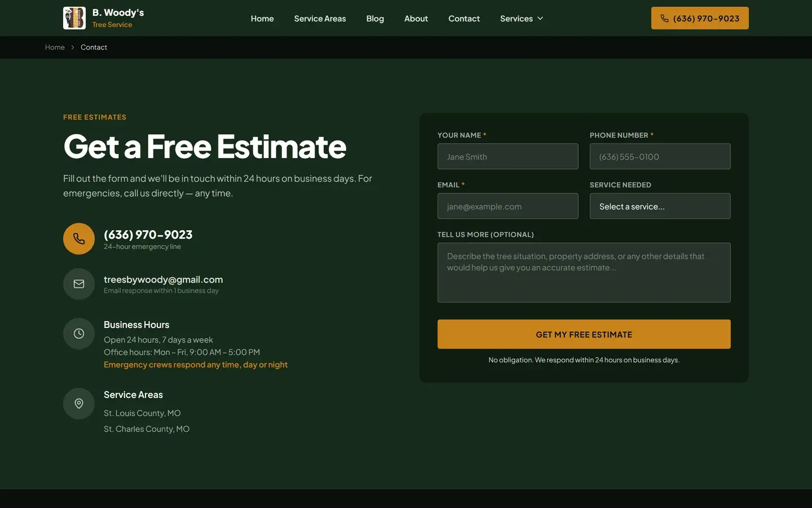Viewport: 812px width, 508px height.
Task: Click the orange phone circle icon
Action: click(x=79, y=239)
